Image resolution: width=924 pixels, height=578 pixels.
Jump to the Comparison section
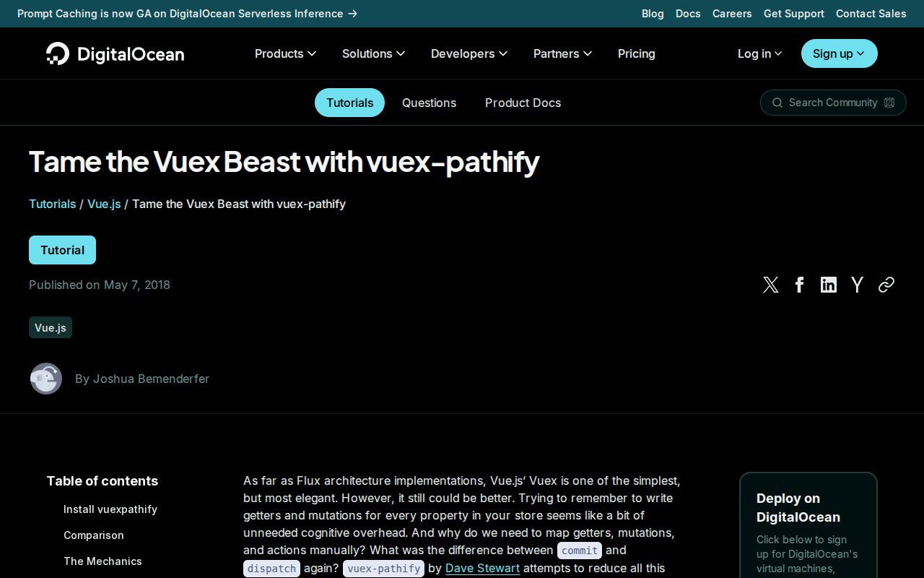coord(94,535)
